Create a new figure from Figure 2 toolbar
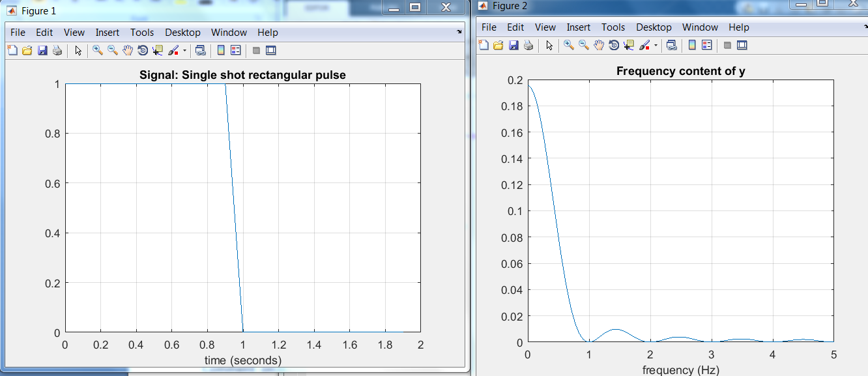This screenshot has height=376, width=868. coord(484,45)
